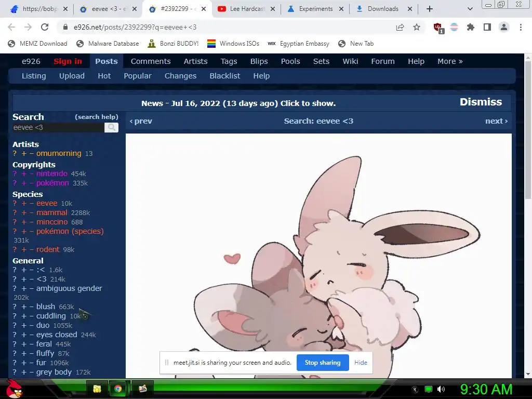Click the search help link
Viewport: 532px width, 399px height.
(97, 117)
